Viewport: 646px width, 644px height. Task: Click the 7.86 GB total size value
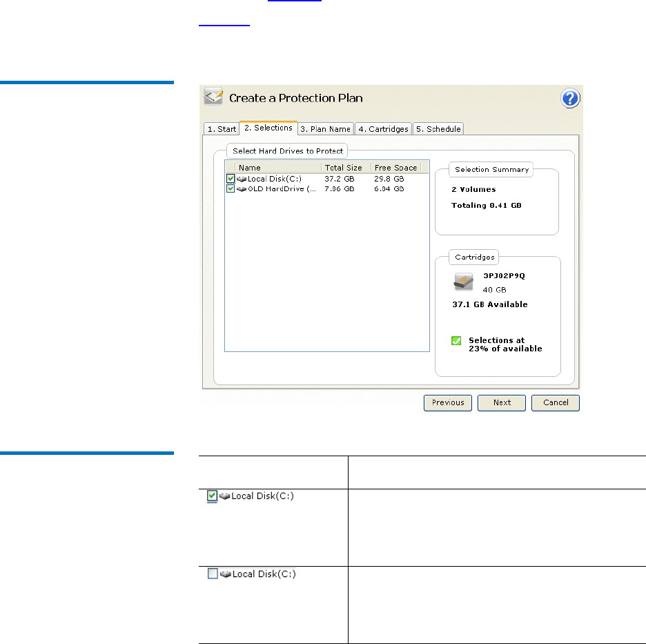click(x=339, y=188)
